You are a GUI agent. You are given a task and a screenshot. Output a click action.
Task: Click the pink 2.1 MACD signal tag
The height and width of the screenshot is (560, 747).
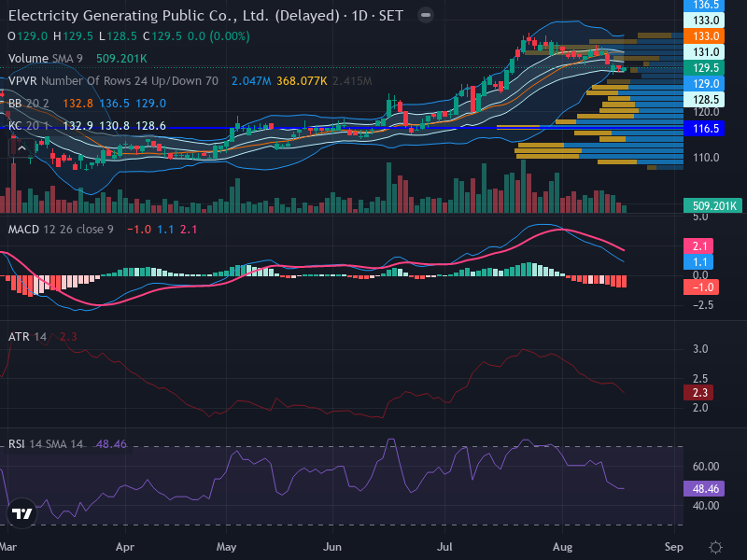click(x=698, y=246)
